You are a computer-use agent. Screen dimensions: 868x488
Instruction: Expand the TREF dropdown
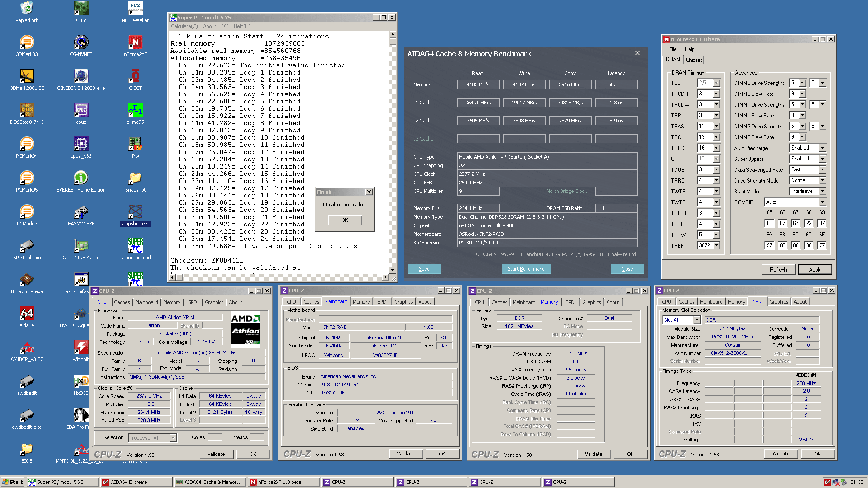pyautogui.click(x=716, y=246)
